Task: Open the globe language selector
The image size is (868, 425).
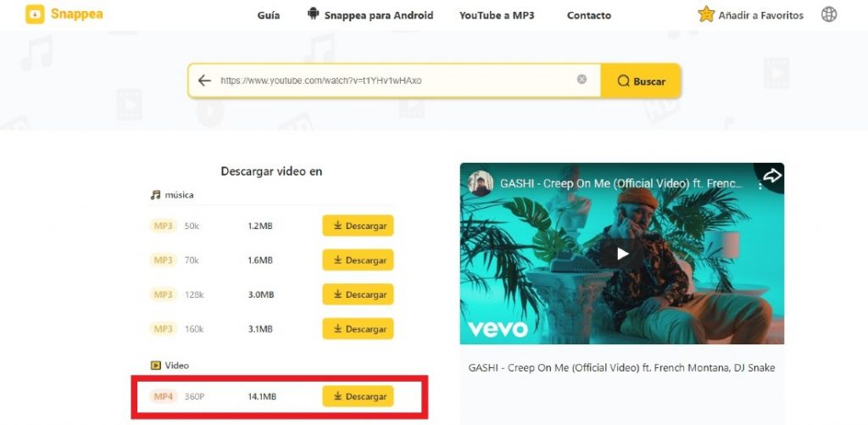Action: point(829,14)
